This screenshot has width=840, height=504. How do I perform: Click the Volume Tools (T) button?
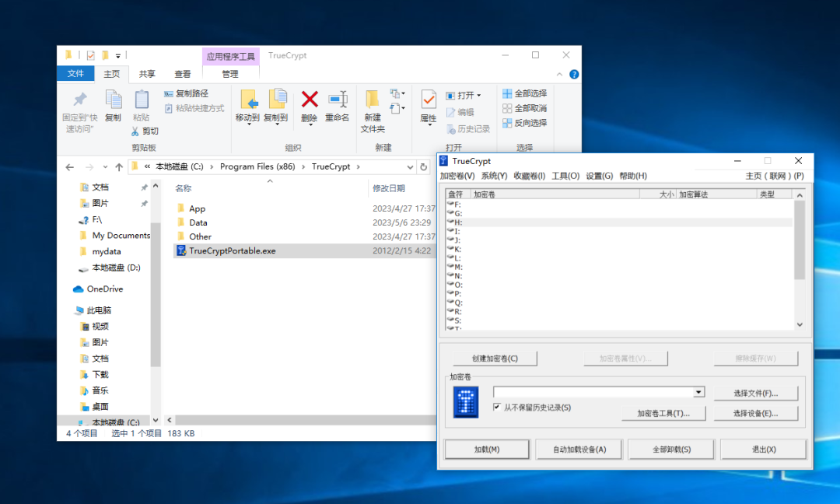click(663, 414)
